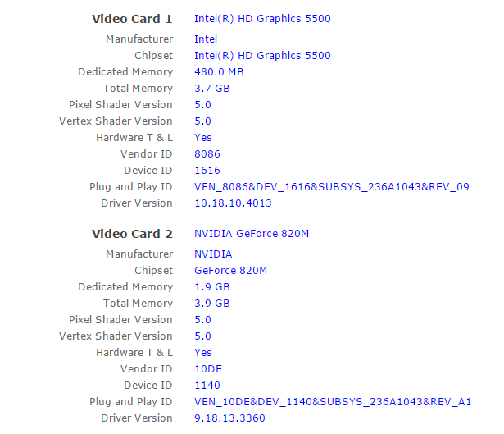Image resolution: width=504 pixels, height=434 pixels.
Task: Click the Video Card 2 heading
Action: click(x=132, y=234)
